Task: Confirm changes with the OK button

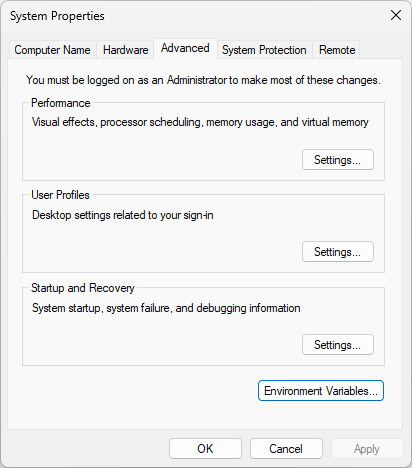Action: (205, 449)
